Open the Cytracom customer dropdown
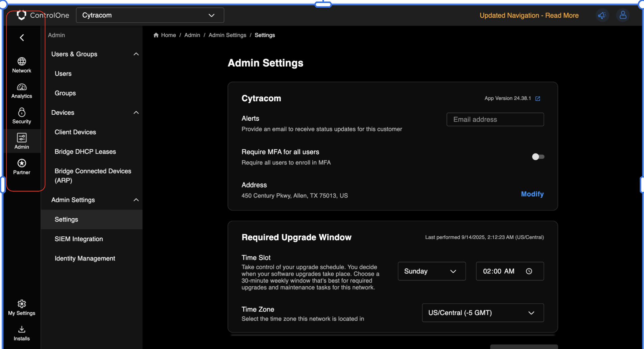Viewport: 644px width, 349px height. pyautogui.click(x=150, y=15)
